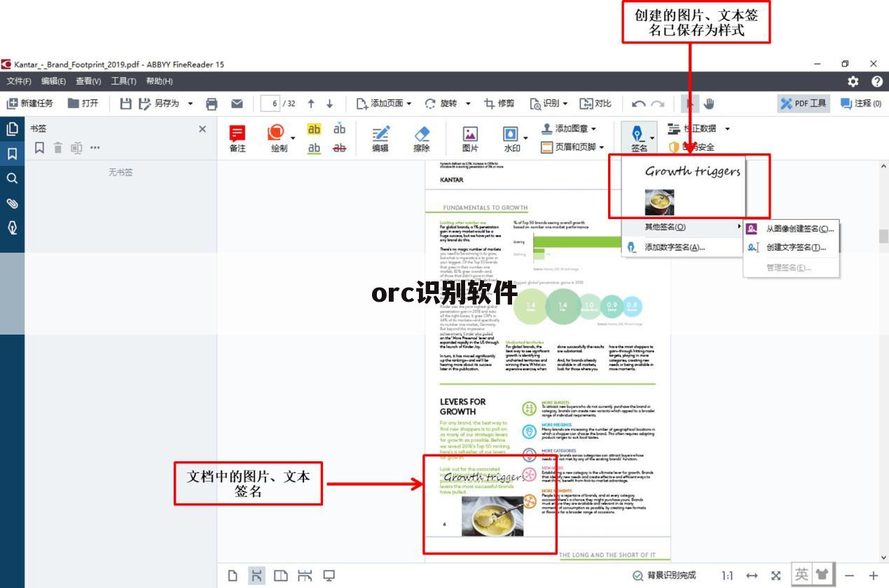This screenshot has height=588, width=889.
Task: Rename the selected bookmark
Action: click(76, 148)
